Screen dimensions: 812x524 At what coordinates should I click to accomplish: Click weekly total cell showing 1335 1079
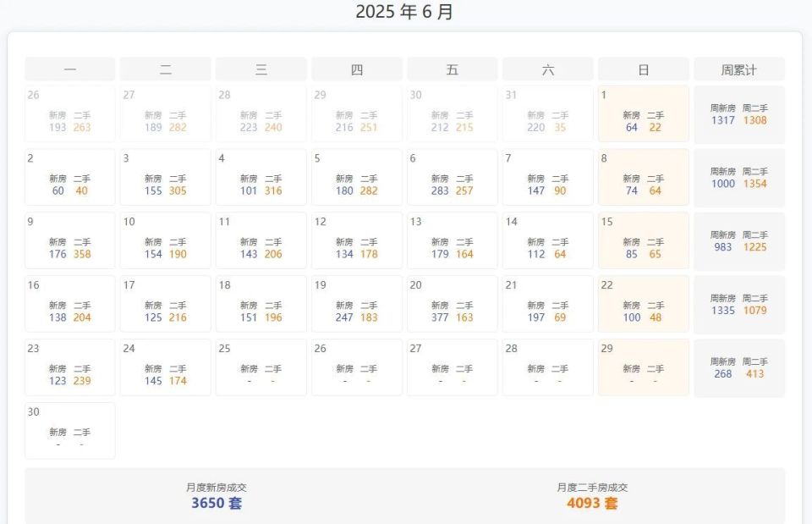tap(739, 305)
